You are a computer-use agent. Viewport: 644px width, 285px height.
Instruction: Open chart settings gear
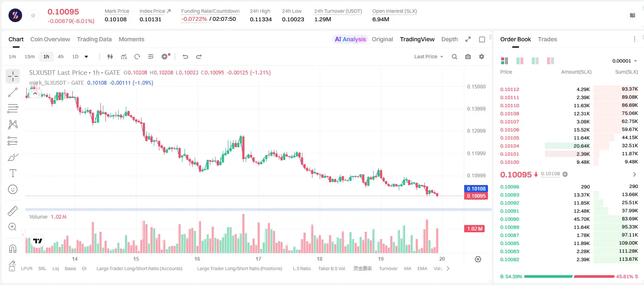point(482,57)
